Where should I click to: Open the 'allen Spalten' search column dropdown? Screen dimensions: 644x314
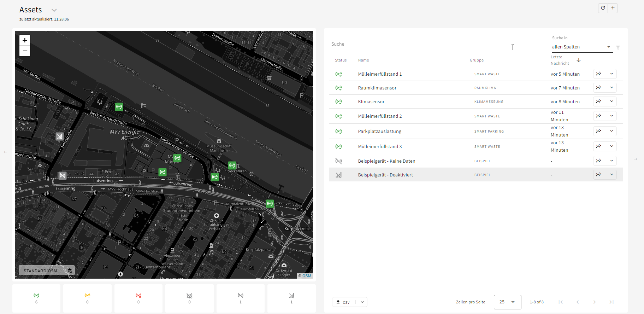[581, 47]
